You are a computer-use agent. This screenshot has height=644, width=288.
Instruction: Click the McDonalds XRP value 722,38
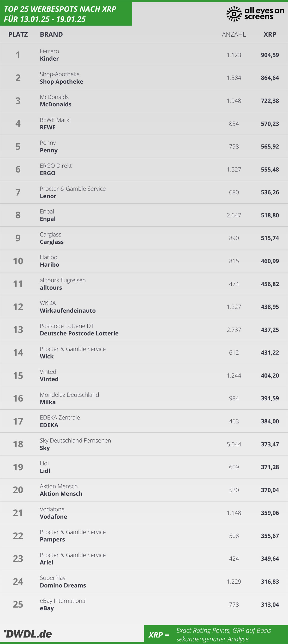tap(270, 101)
